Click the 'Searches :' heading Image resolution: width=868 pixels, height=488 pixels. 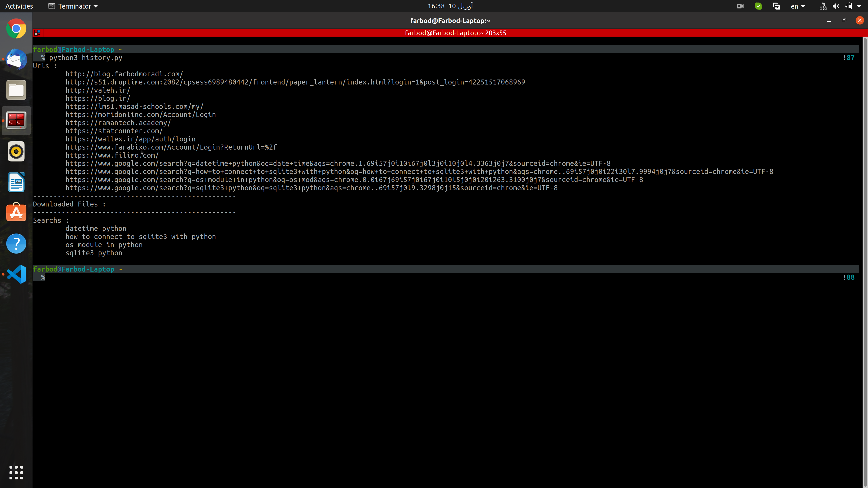click(x=51, y=220)
